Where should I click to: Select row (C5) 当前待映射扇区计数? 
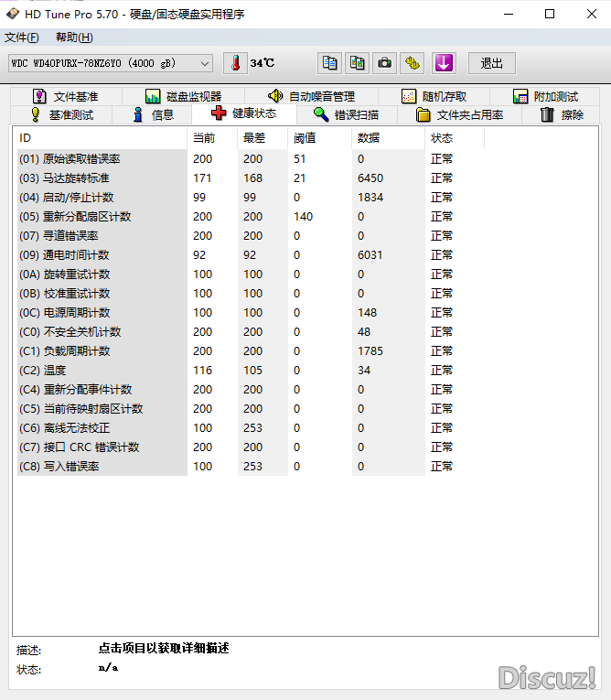point(251,408)
